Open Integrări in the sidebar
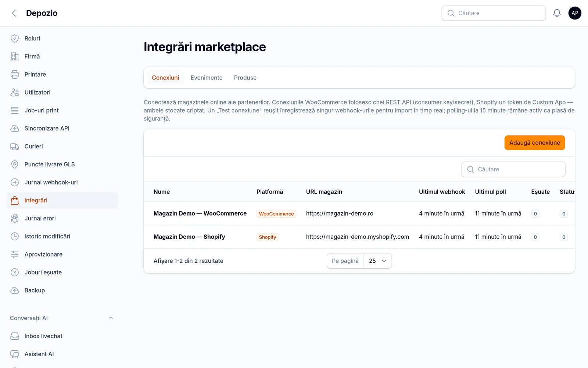588x368 pixels. pyautogui.click(x=62, y=201)
